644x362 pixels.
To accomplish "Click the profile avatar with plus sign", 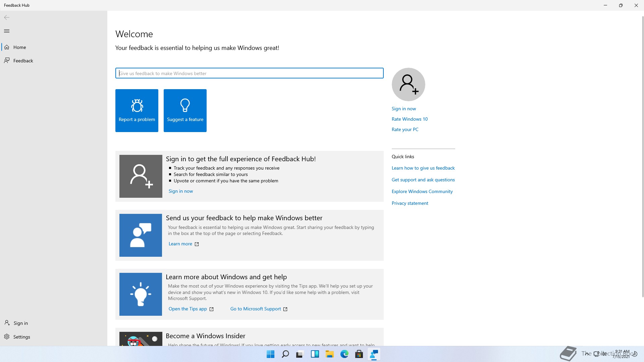I will (408, 84).
